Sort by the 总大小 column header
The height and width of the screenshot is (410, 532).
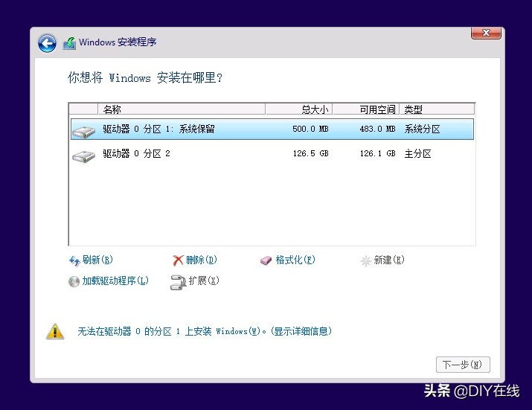pos(299,109)
